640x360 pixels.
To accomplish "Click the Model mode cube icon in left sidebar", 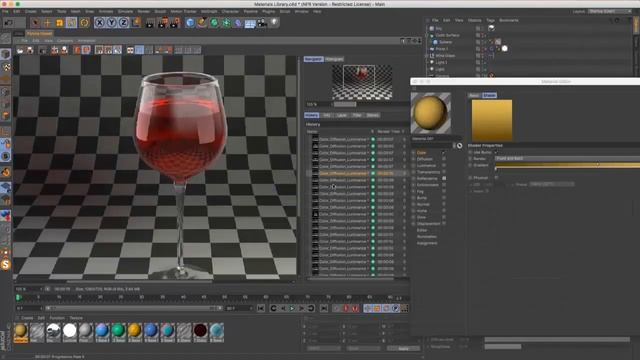I will point(6,54).
